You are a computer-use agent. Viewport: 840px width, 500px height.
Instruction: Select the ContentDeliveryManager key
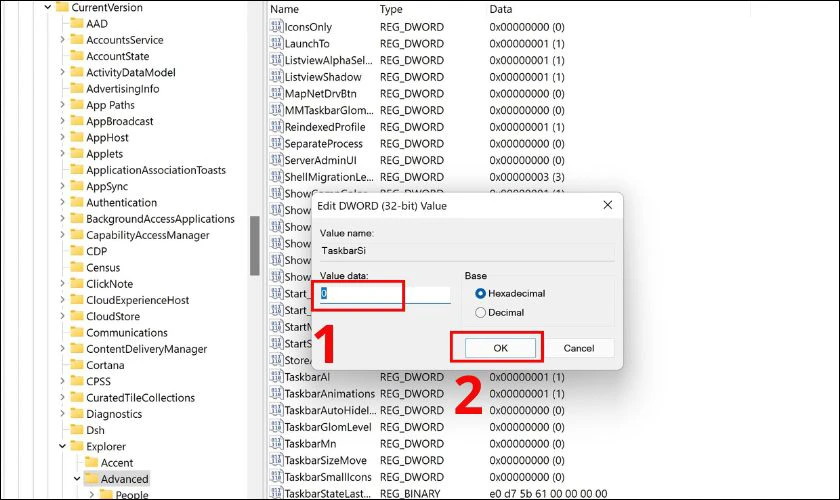click(x=147, y=349)
